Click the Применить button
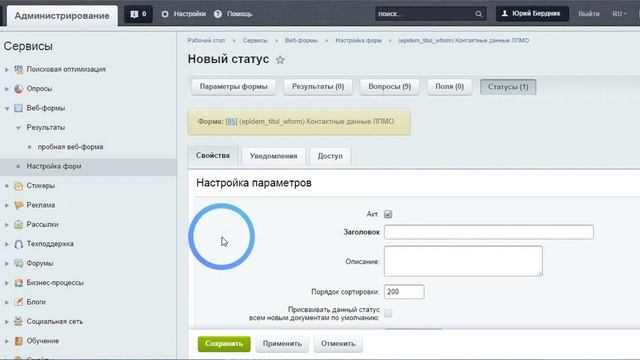The width and height of the screenshot is (640, 360). pos(282,344)
